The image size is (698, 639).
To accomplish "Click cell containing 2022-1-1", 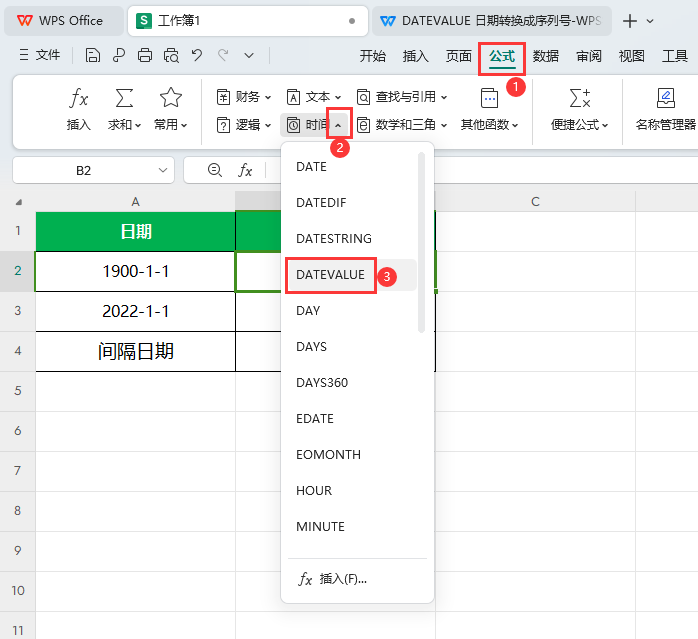I will (x=135, y=311).
